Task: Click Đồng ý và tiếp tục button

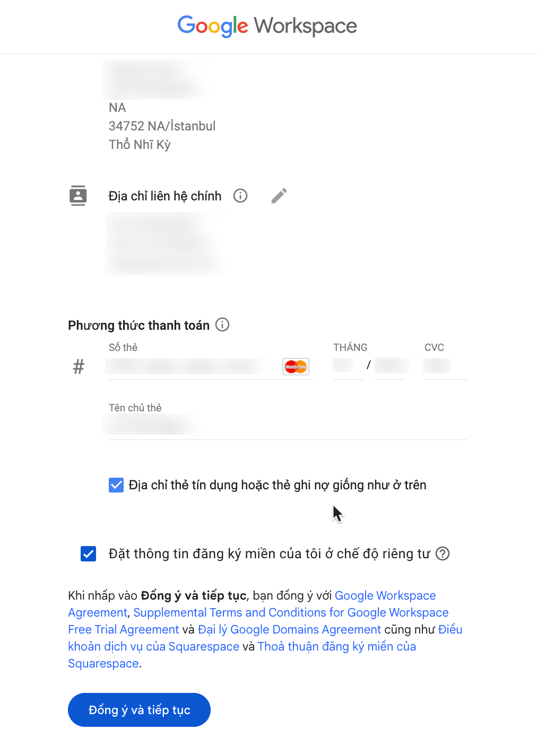Action: click(x=139, y=710)
